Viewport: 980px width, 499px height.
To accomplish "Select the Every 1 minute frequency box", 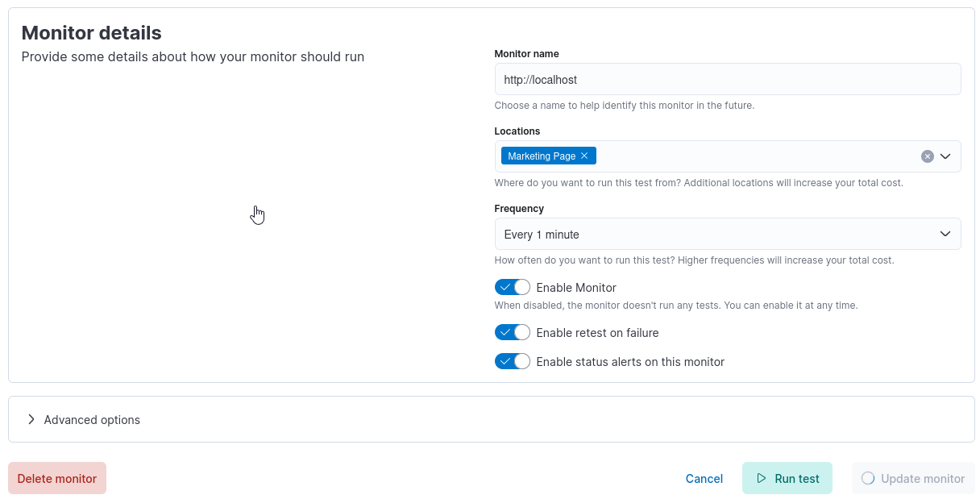I will point(728,234).
